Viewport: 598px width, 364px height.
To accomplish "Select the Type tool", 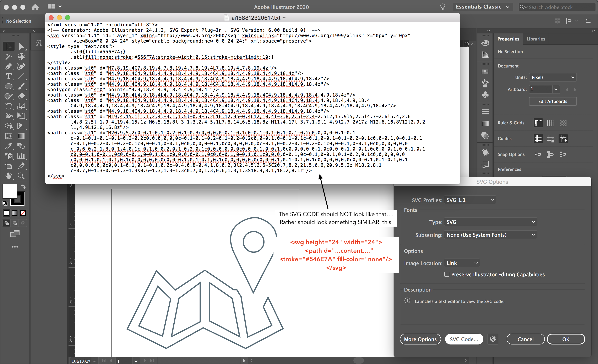I will [9, 76].
